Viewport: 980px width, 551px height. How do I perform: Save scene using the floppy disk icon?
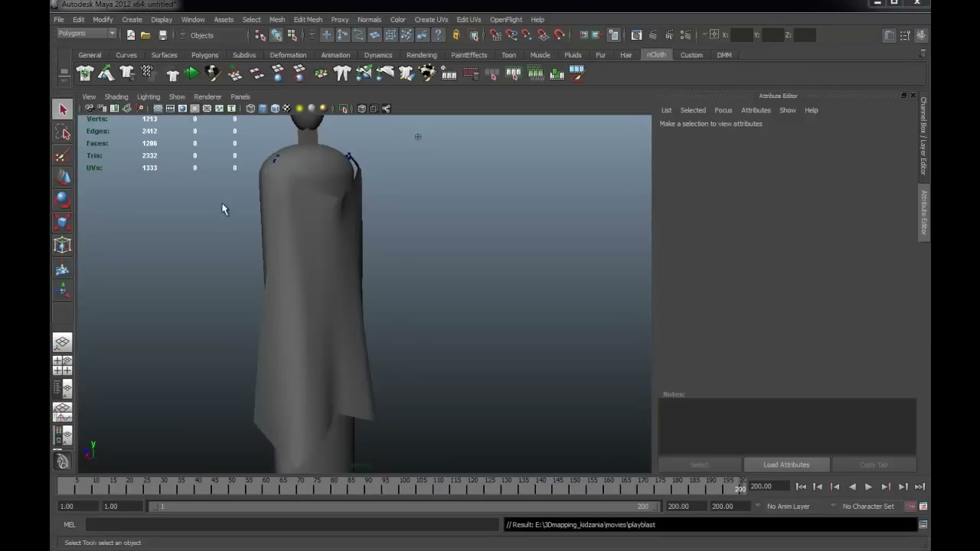coord(162,35)
